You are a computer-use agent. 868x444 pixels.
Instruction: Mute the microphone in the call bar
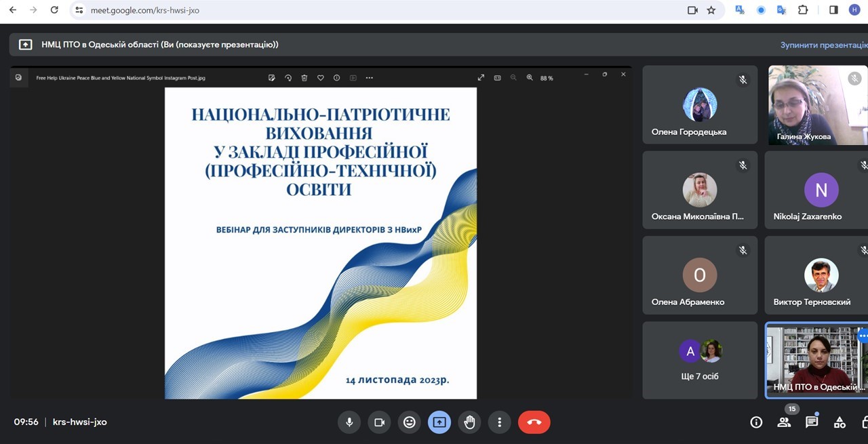[349, 422]
